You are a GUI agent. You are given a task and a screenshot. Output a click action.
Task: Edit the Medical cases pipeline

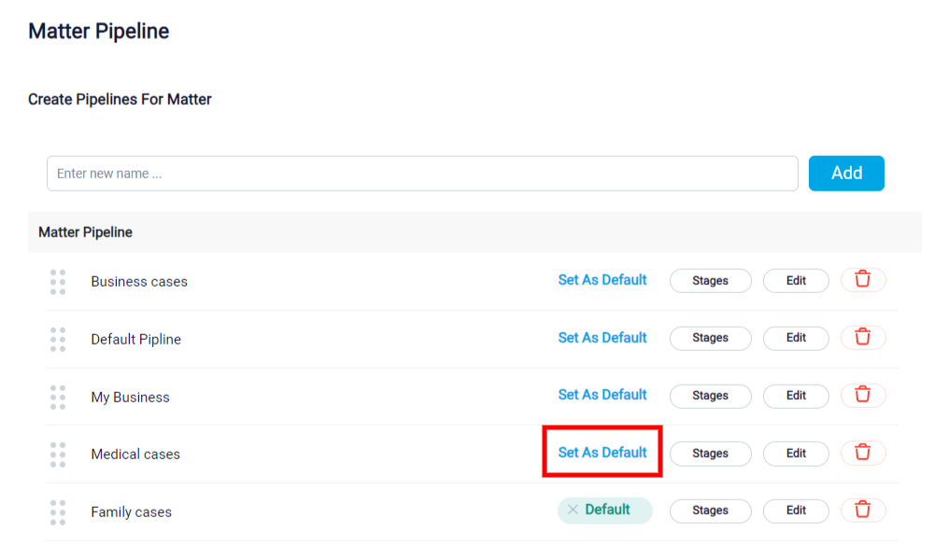pos(796,454)
